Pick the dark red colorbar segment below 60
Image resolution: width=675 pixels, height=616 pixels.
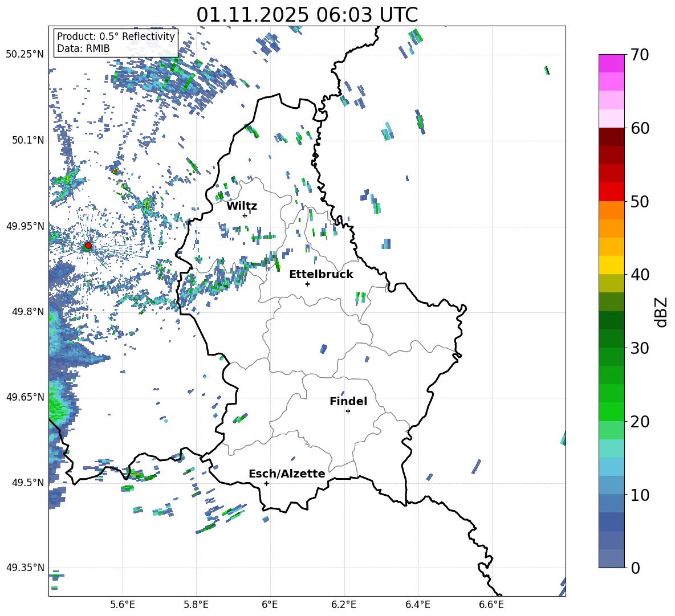click(612, 137)
